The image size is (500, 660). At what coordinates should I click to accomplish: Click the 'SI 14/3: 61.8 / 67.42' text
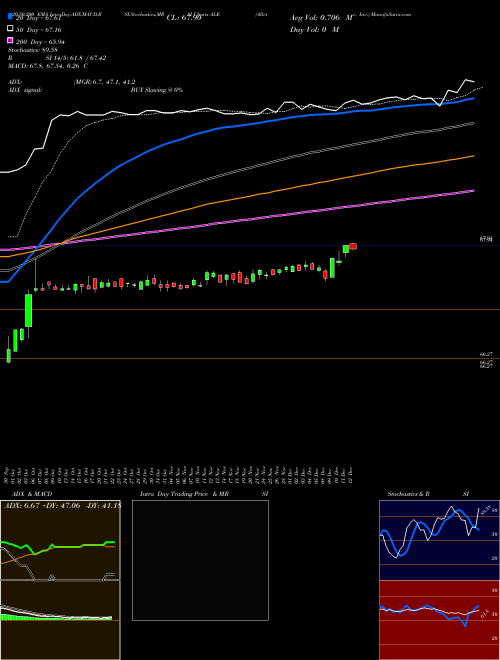point(76,58)
